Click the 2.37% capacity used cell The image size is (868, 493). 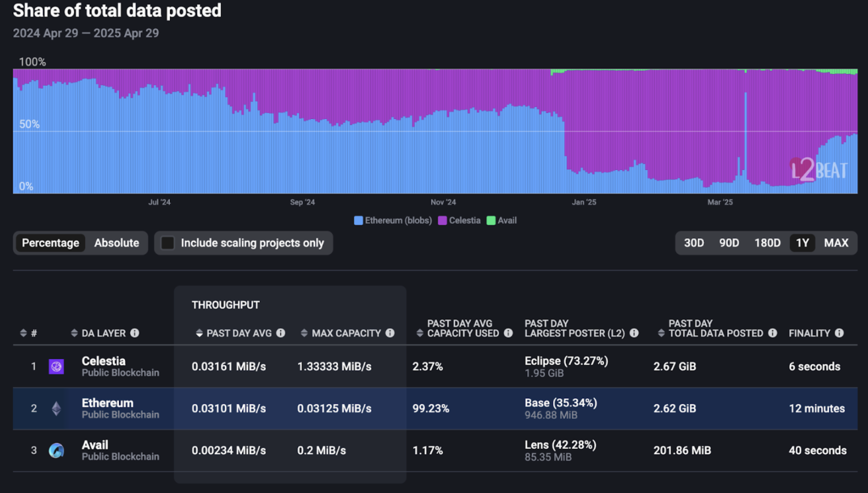click(428, 367)
